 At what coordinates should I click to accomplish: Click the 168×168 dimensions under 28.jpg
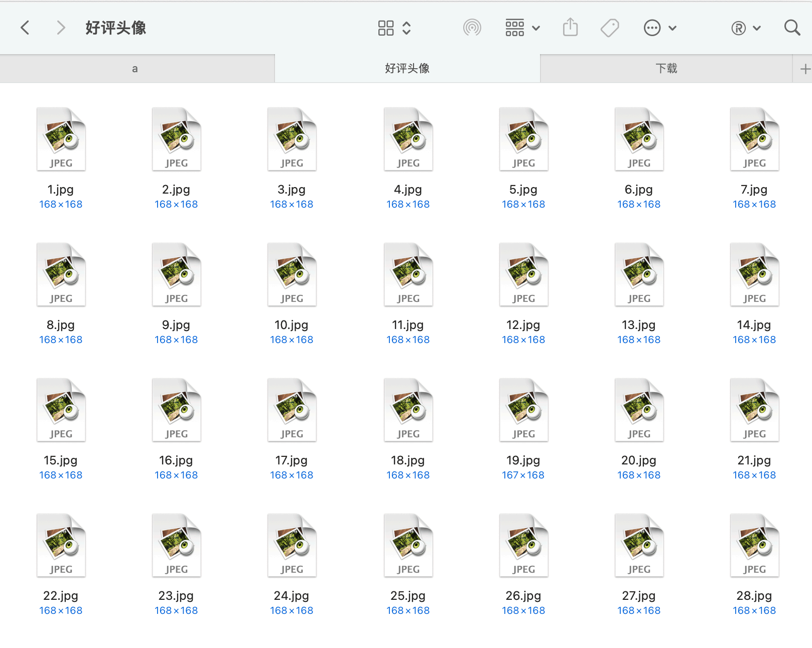pos(754,610)
